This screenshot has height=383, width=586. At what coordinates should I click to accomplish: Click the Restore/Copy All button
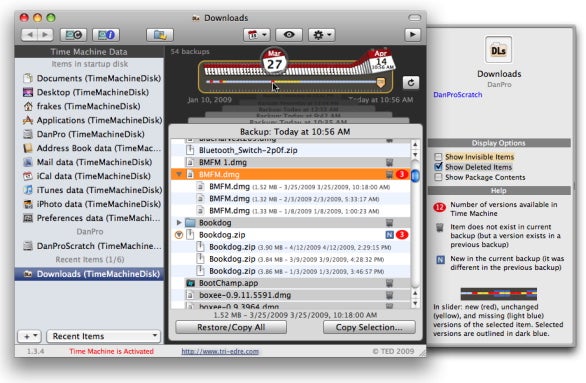pyautogui.click(x=231, y=327)
